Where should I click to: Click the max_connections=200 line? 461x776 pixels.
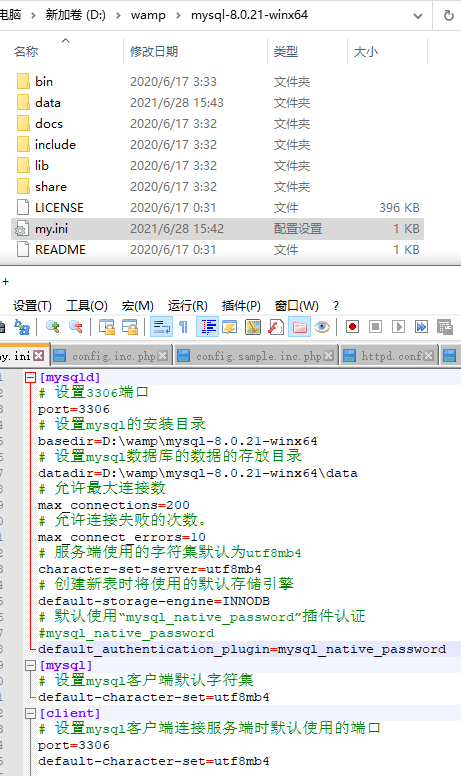click(x=114, y=506)
